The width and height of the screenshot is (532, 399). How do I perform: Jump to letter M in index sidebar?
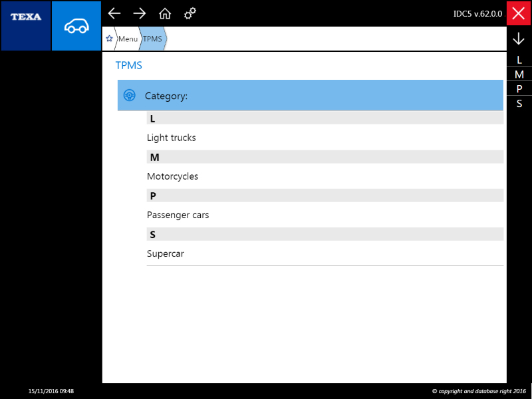pos(519,74)
